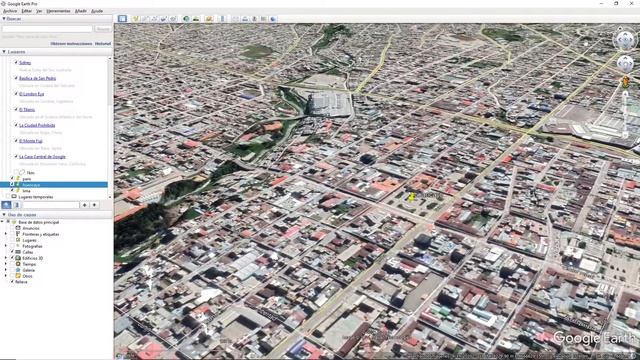Expand the Fronteras y etiquetas layer

6,234
